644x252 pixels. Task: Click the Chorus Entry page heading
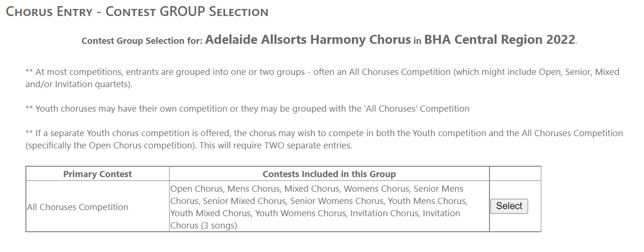click(137, 12)
